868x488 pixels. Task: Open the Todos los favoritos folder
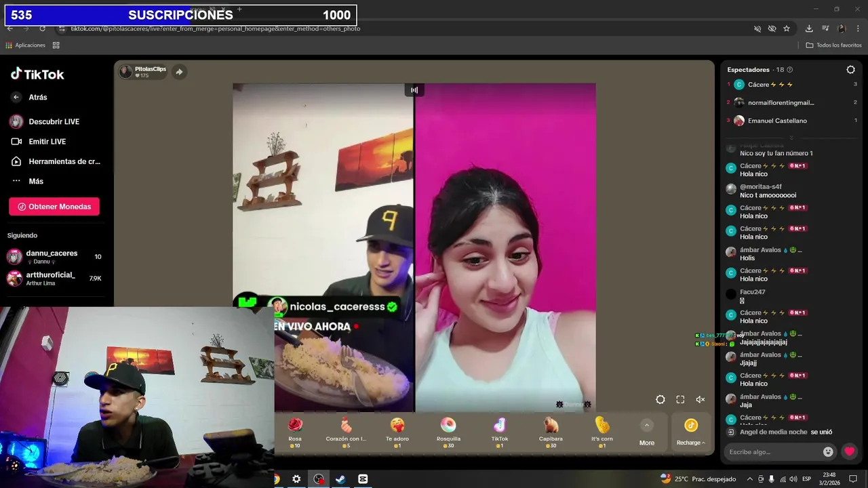834,45
